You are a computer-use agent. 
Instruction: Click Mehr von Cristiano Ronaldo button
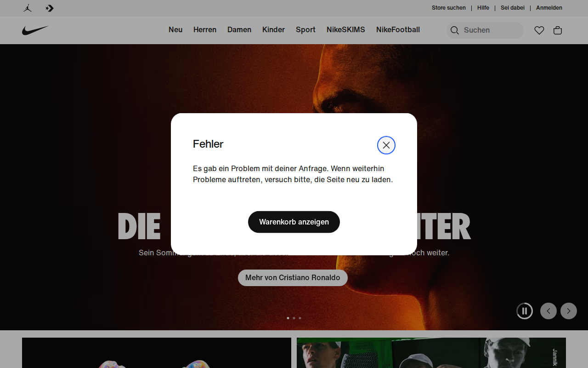coord(293,278)
